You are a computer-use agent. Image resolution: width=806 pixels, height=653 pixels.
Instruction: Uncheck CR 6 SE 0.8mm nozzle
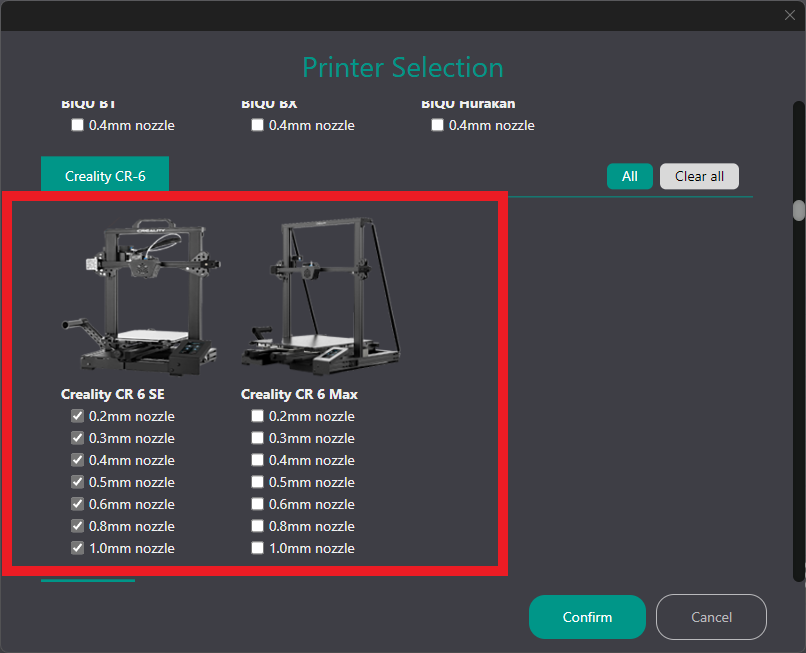click(77, 526)
